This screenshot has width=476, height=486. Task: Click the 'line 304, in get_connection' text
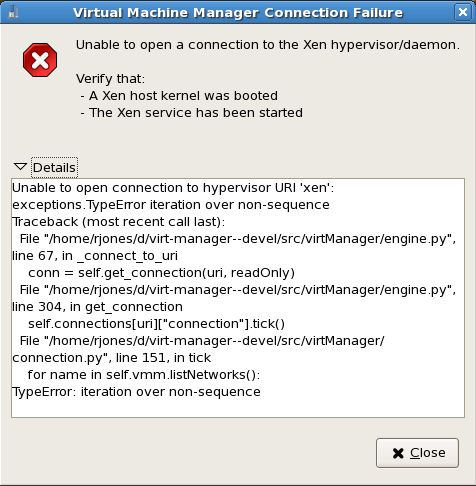click(97, 307)
